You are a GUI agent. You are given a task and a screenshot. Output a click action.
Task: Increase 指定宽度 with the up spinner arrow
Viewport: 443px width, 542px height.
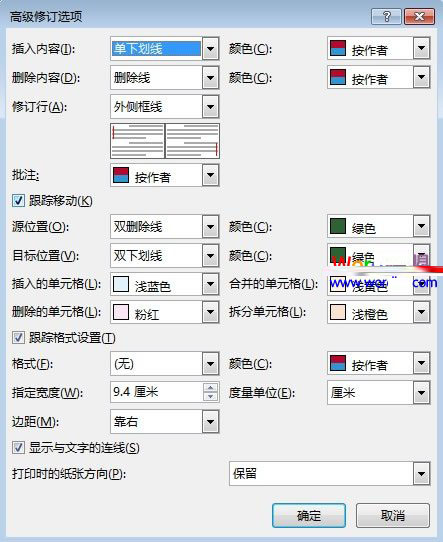[210, 388]
